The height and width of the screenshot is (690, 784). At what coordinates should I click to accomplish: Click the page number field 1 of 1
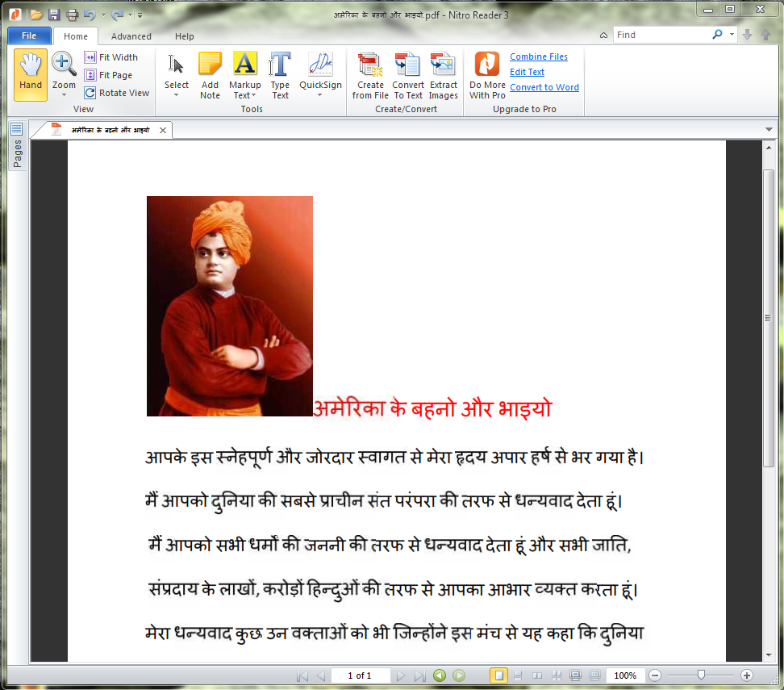(360, 676)
